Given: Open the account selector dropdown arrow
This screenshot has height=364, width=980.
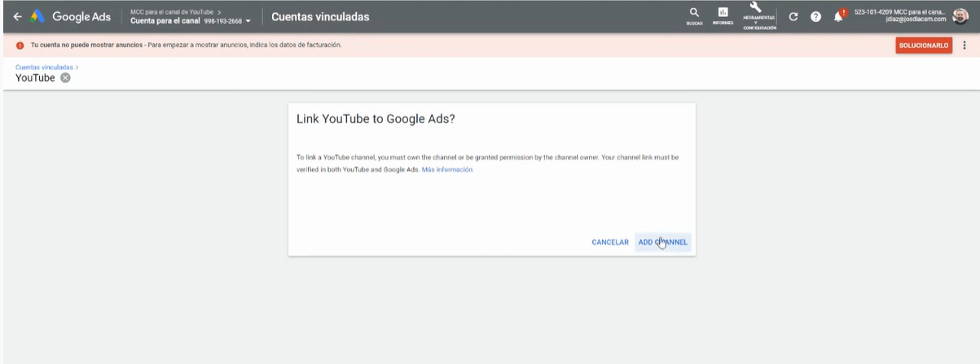Looking at the screenshot, I should pyautogui.click(x=248, y=21).
